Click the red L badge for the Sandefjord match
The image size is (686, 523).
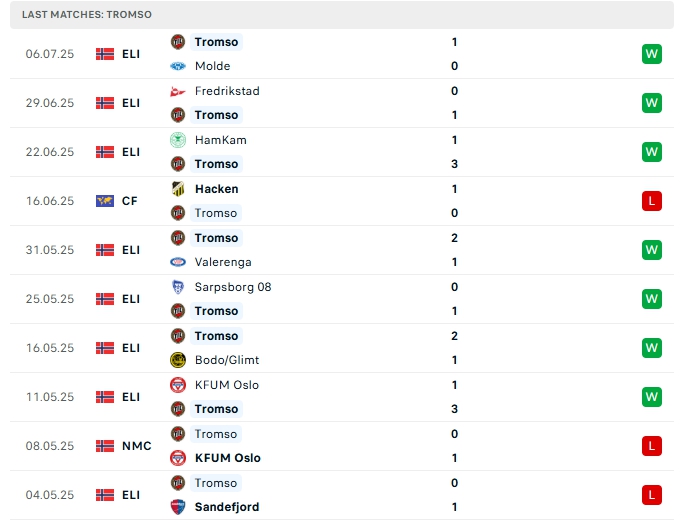pos(652,495)
